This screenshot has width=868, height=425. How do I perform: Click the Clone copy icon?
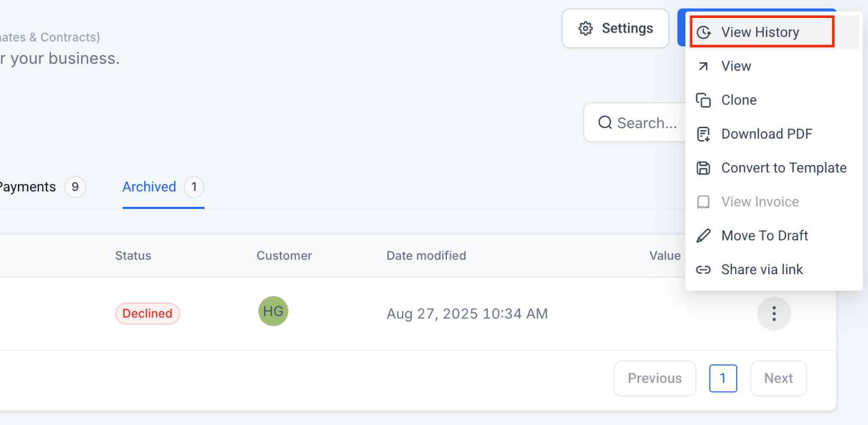[x=703, y=100]
